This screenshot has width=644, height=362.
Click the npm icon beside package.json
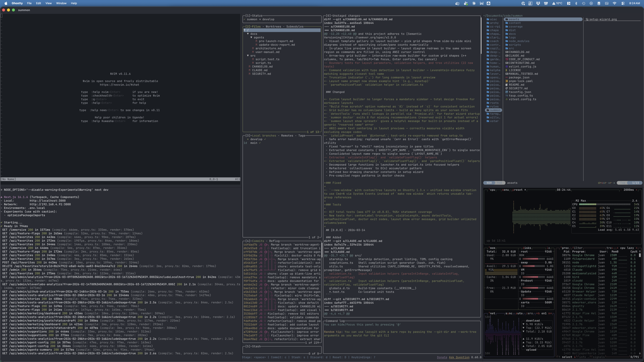click(x=506, y=77)
